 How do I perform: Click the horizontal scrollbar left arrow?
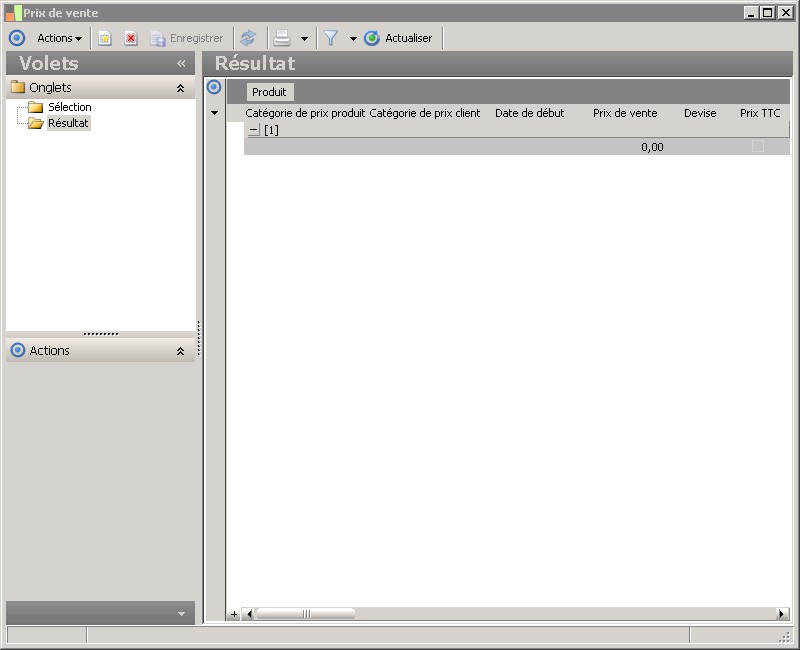point(249,614)
